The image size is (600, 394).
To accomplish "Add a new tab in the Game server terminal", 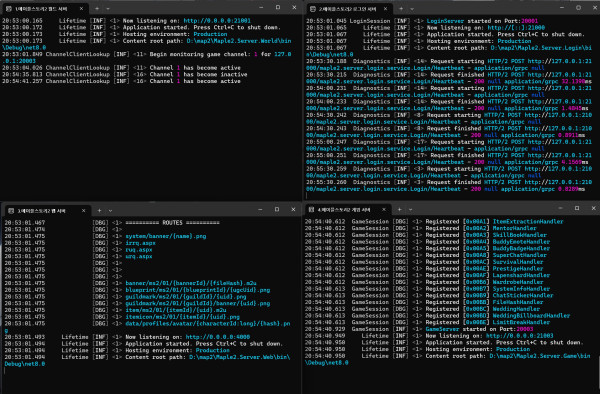I will coord(399,209).
